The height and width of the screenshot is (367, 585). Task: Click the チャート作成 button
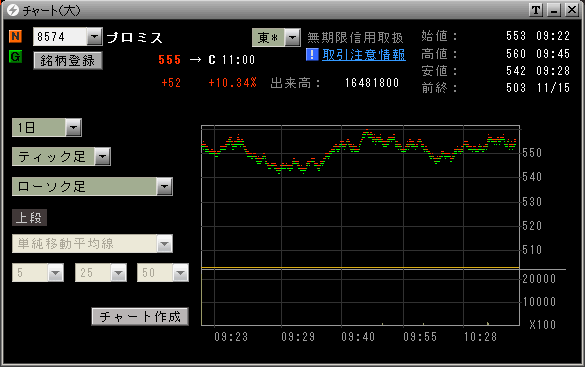(x=140, y=317)
